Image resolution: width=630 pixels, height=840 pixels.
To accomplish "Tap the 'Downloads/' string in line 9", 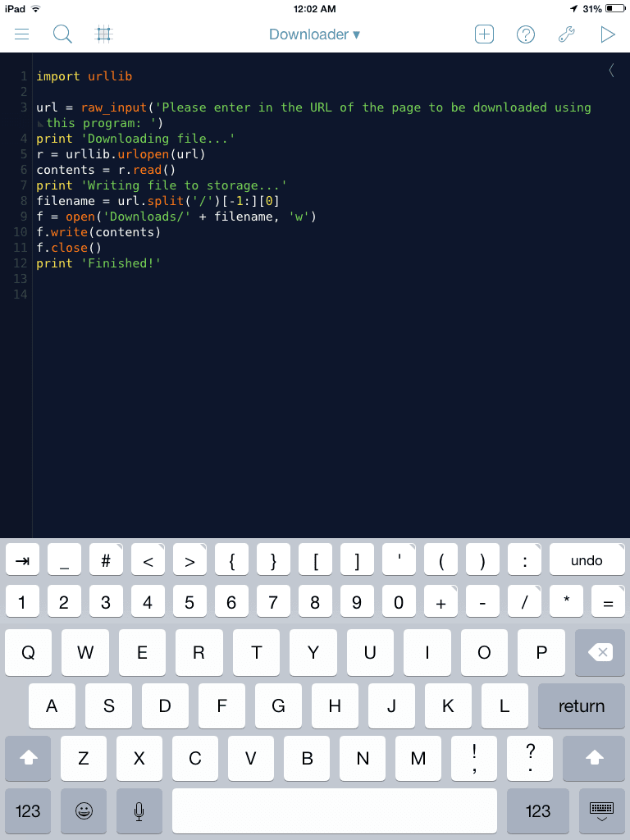I will pos(148,217).
